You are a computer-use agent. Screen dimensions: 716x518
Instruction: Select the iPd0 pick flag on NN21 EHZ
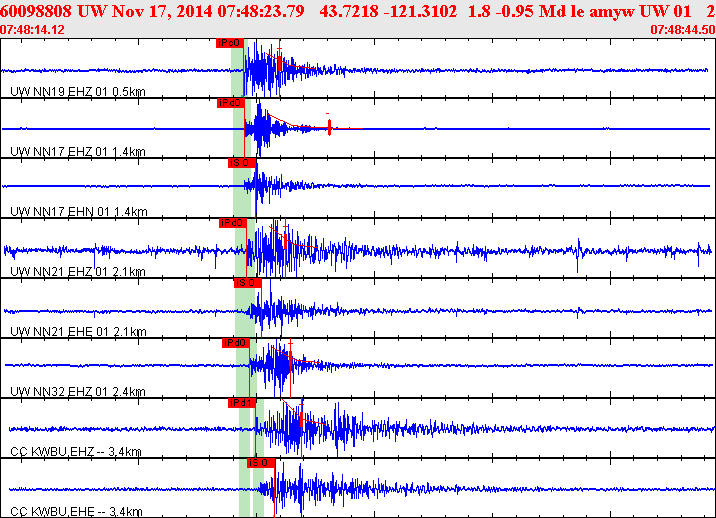pos(233,223)
